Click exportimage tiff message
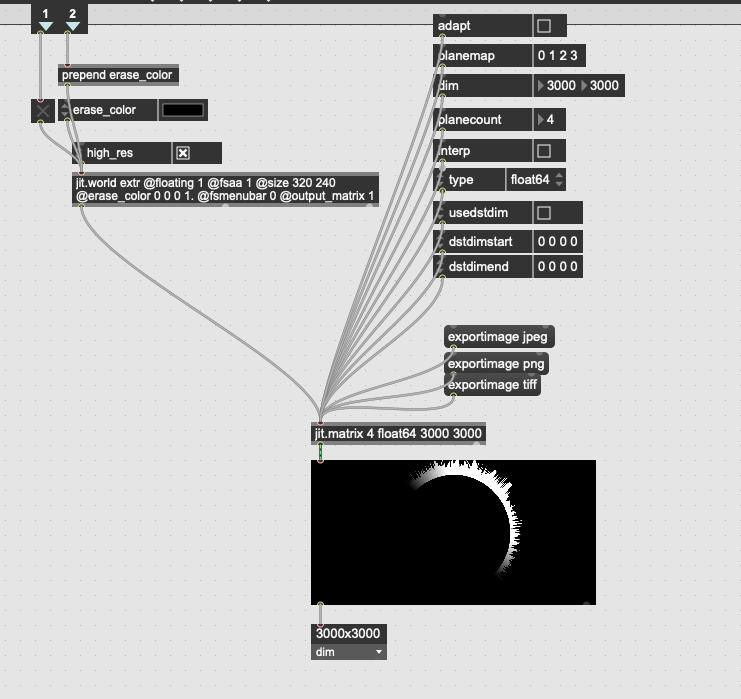The height and width of the screenshot is (699, 741). [x=492, y=385]
